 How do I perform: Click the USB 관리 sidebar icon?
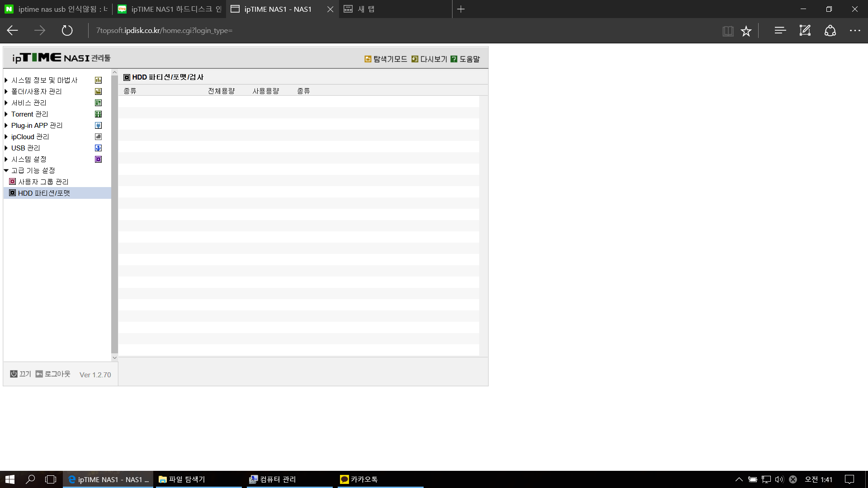pos(98,148)
